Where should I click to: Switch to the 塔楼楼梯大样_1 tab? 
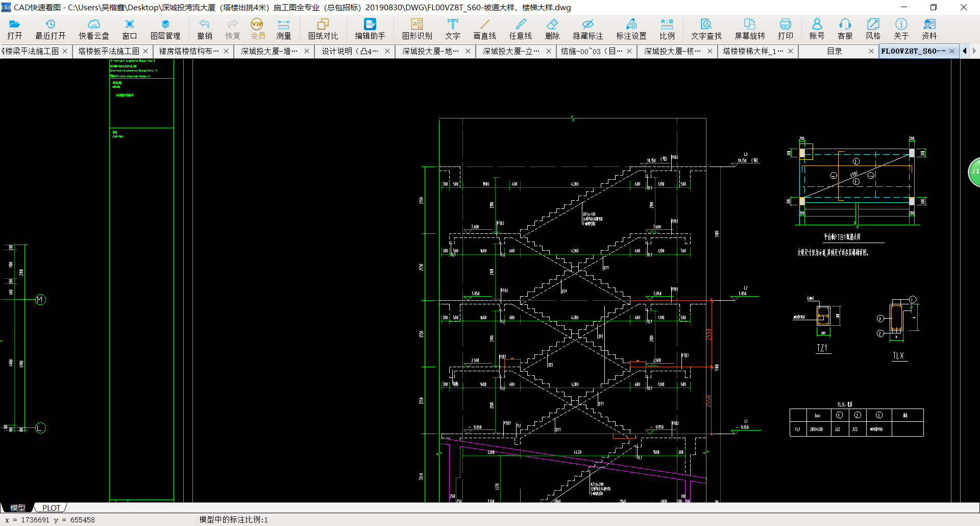coord(753,51)
